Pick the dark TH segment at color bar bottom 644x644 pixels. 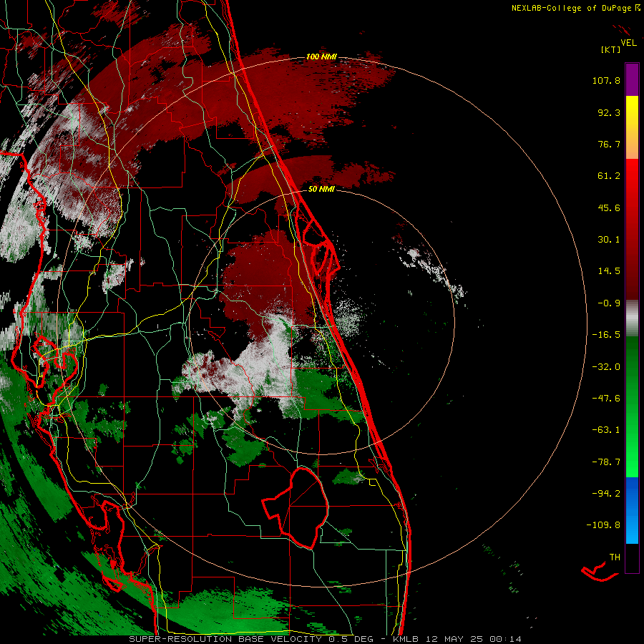pos(632,557)
